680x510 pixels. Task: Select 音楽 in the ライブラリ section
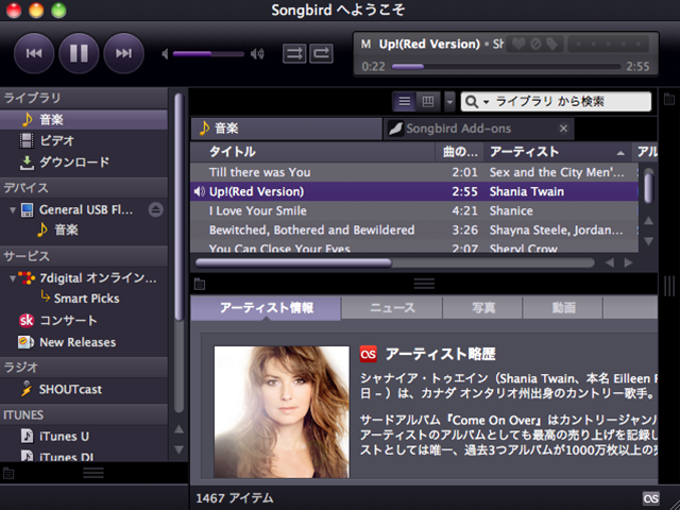coord(84,120)
